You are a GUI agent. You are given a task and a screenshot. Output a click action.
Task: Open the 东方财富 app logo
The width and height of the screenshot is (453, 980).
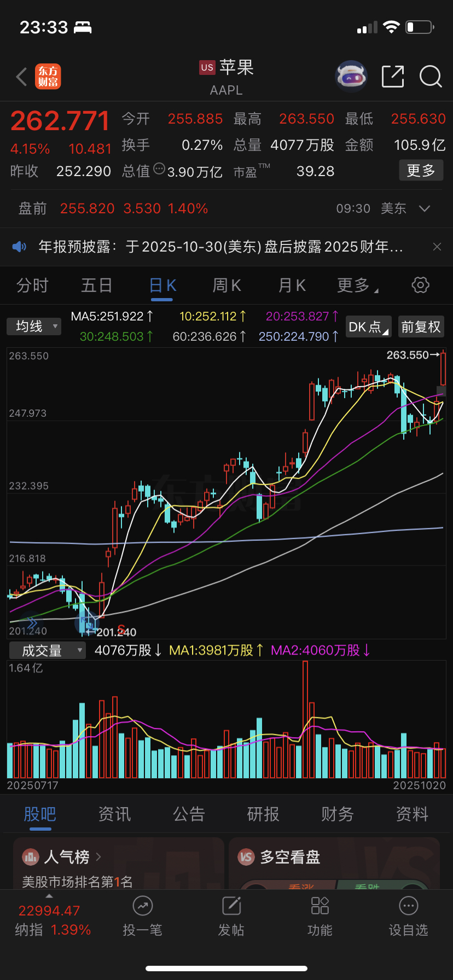(x=48, y=77)
